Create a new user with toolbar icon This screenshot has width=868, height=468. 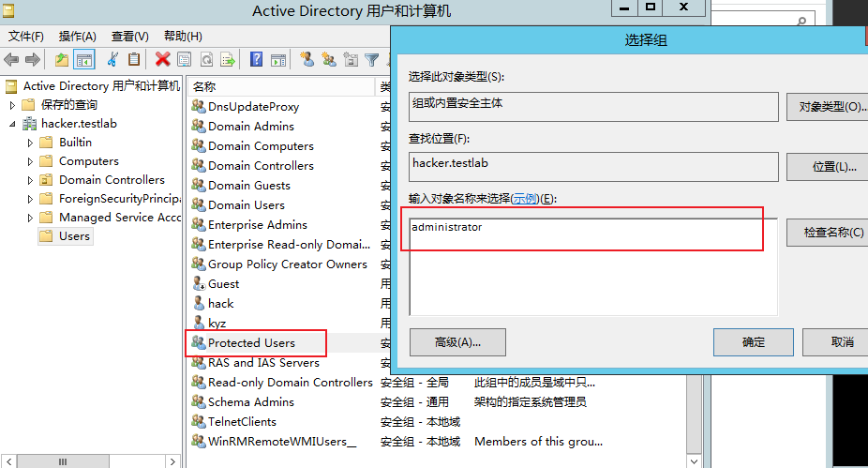(307, 59)
